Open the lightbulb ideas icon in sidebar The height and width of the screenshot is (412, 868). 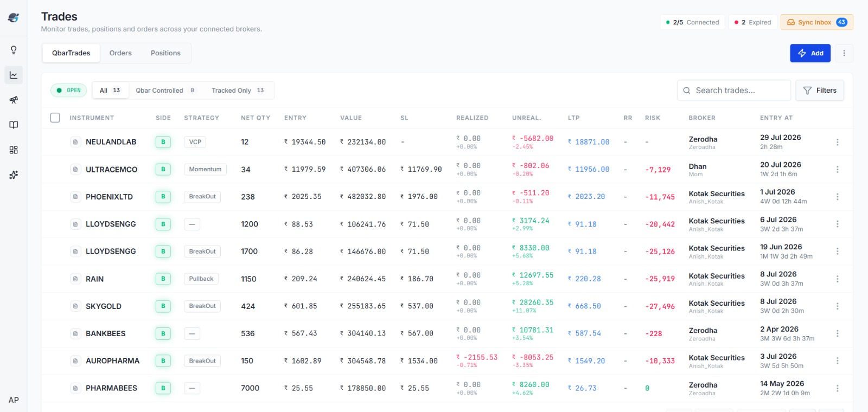pyautogui.click(x=14, y=50)
